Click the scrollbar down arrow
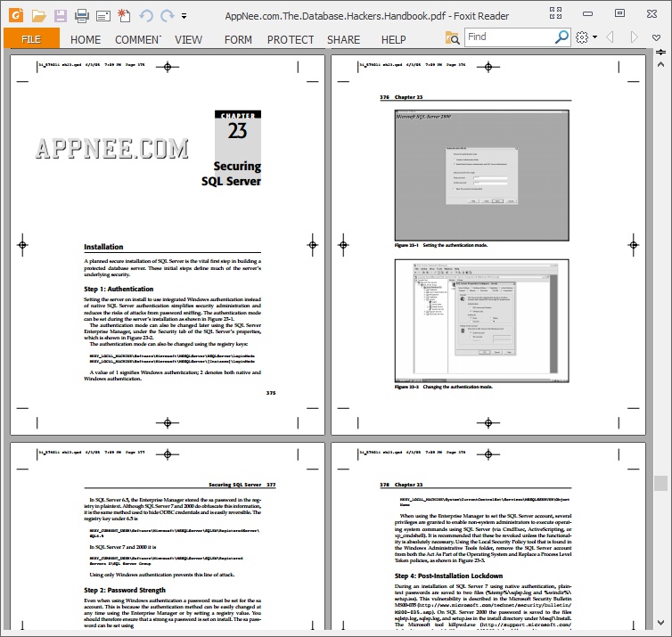The width and height of the screenshot is (672, 637). 660,623
